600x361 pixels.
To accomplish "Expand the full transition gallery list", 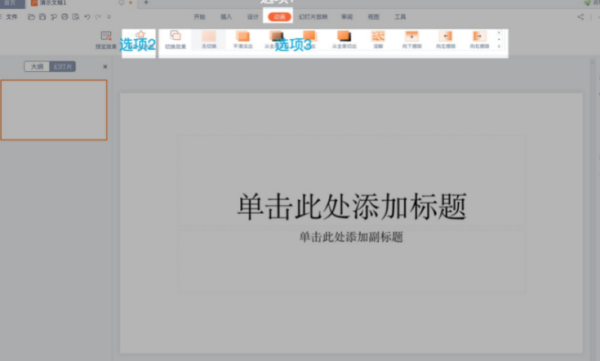I will (499, 46).
